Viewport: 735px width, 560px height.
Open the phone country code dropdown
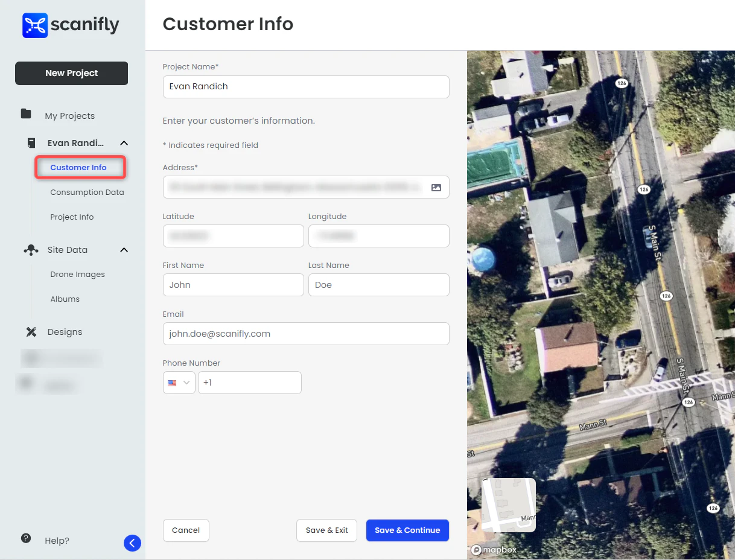click(179, 383)
